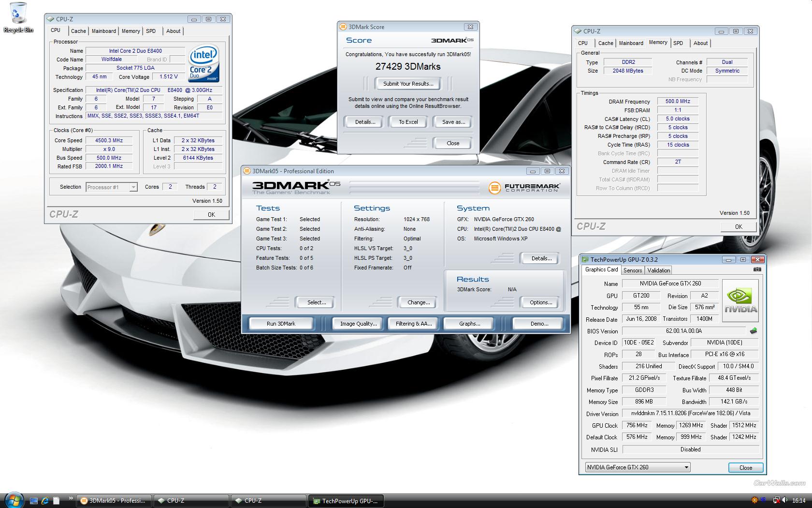The height and width of the screenshot is (508, 812).
Task: Click the GPU-Z screenshot camera icon
Action: click(x=757, y=269)
